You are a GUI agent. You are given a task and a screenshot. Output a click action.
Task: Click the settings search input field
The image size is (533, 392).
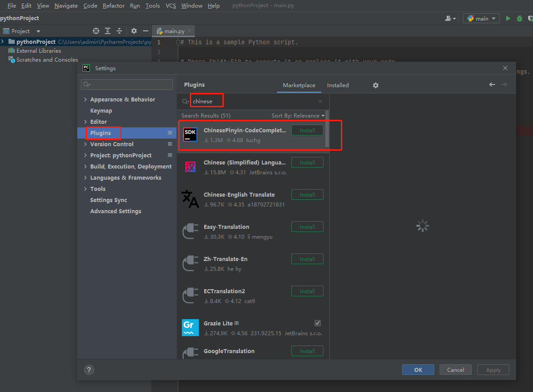(127, 84)
